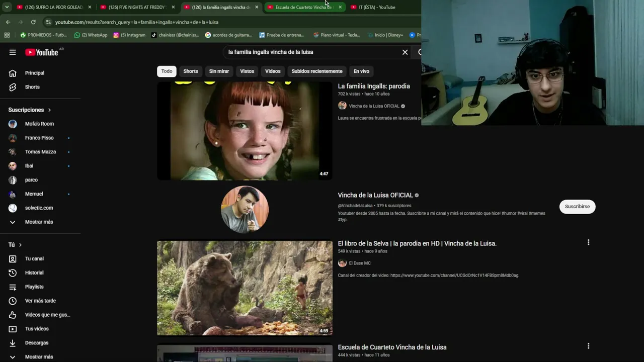Image resolution: width=644 pixels, height=362 pixels.
Task: Open Vincha de la Luisa channel avatar
Action: click(x=245, y=210)
